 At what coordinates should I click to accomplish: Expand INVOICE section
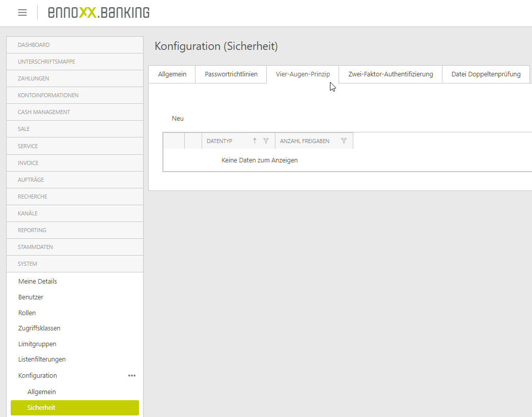pos(75,163)
